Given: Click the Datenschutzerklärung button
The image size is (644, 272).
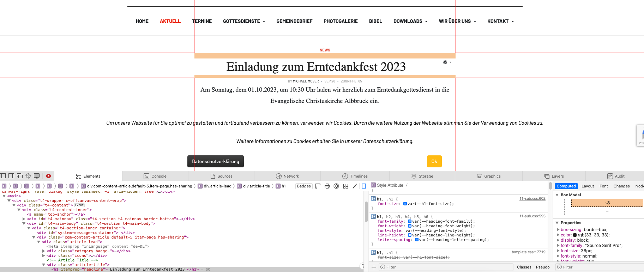Looking at the screenshot, I should 216,161.
